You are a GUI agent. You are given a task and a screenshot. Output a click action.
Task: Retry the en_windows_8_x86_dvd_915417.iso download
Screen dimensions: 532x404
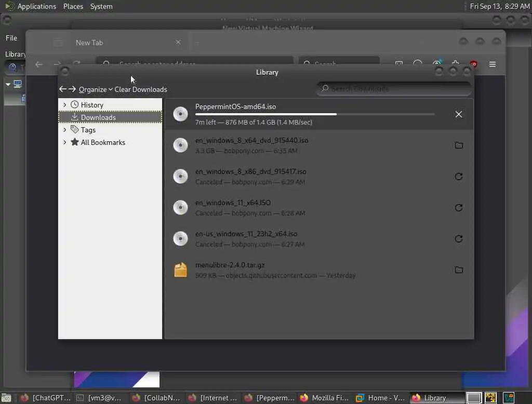pos(458,177)
